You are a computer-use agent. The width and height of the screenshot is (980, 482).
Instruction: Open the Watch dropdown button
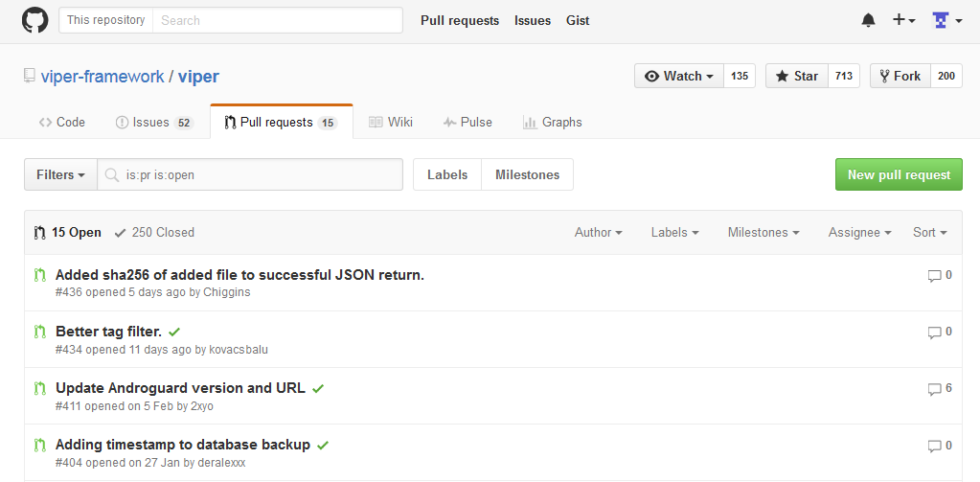pyautogui.click(x=680, y=77)
